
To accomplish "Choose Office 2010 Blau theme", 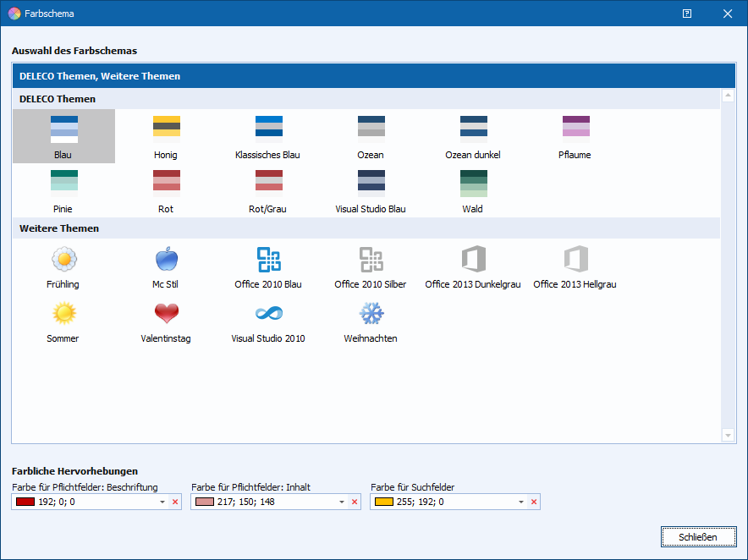I will pyautogui.click(x=268, y=260).
